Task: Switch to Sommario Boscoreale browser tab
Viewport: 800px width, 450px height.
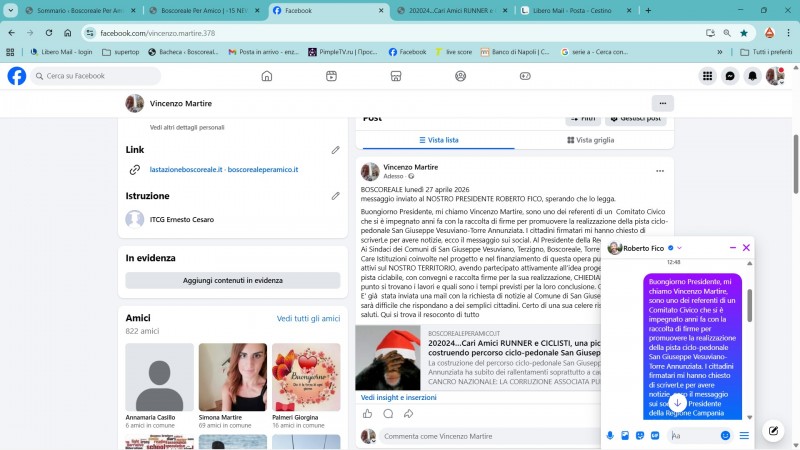Action: coord(81,10)
